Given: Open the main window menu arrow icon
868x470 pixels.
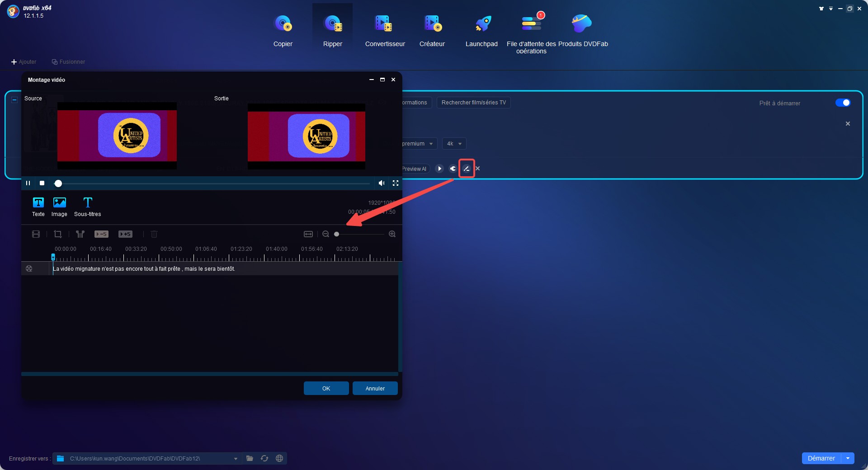Looking at the screenshot, I should pyautogui.click(x=831, y=9).
